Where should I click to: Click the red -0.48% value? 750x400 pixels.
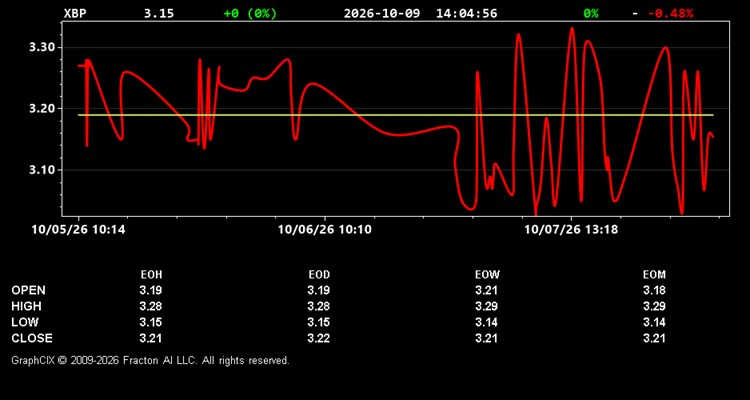click(671, 13)
